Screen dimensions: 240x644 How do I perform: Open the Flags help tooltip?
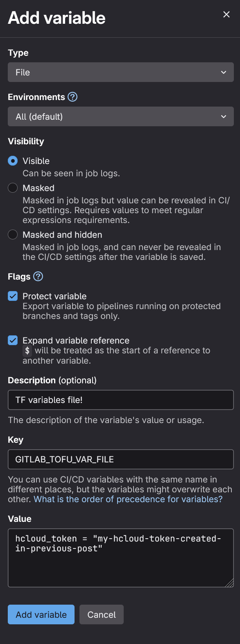pos(37,277)
